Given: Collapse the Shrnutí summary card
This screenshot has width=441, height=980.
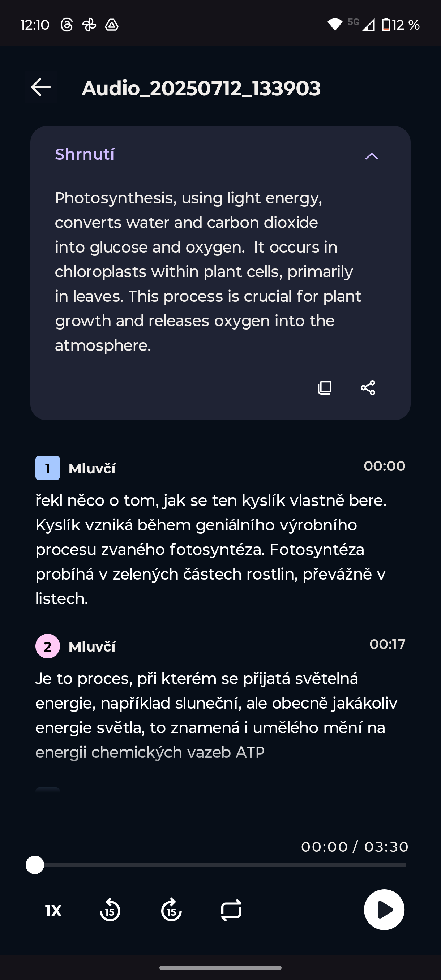Looking at the screenshot, I should 371,156.
